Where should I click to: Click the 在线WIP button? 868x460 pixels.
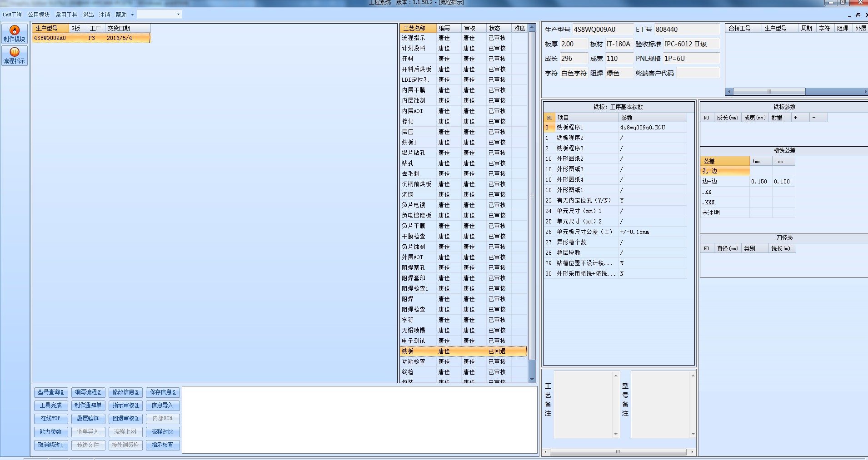pyautogui.click(x=51, y=419)
